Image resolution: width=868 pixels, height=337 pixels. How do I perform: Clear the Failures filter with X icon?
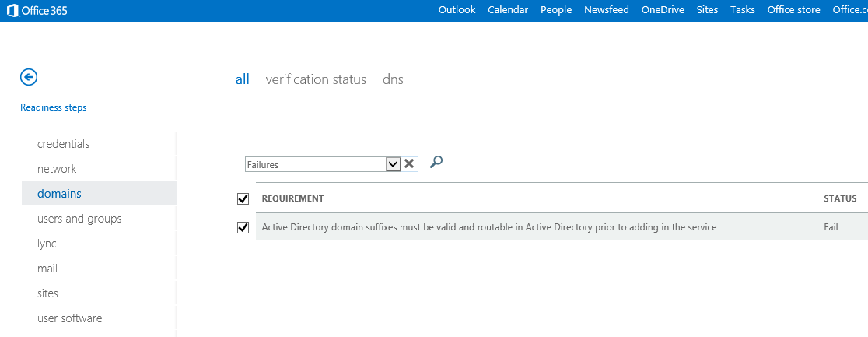point(409,163)
